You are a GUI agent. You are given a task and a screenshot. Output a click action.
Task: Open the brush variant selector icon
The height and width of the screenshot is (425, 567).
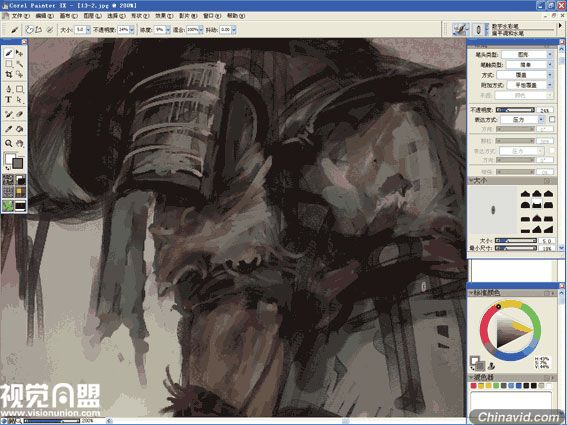point(479,29)
